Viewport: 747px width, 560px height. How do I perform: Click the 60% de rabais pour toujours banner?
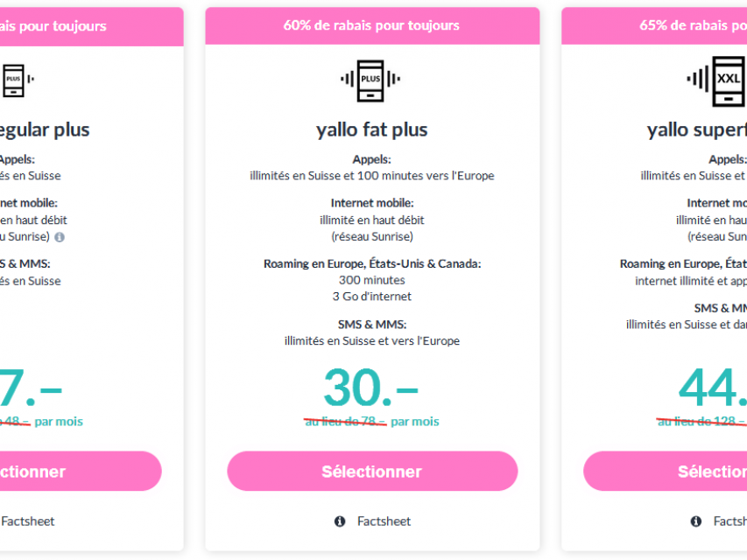point(372,25)
